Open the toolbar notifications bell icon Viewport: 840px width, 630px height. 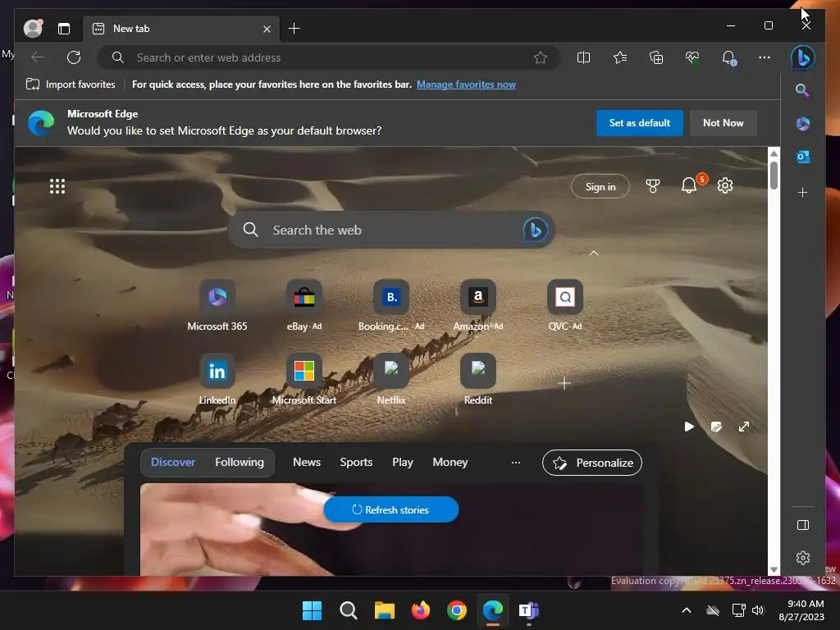coord(728,57)
